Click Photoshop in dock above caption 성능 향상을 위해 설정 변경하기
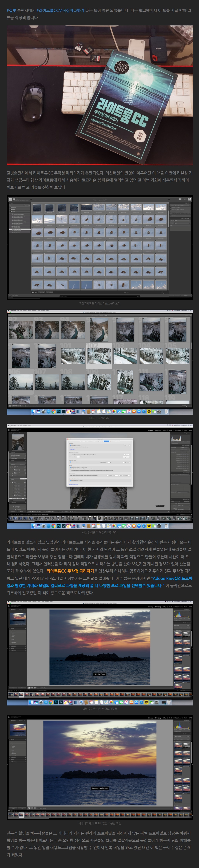Screen dimensions: 199x868 [58, 526]
